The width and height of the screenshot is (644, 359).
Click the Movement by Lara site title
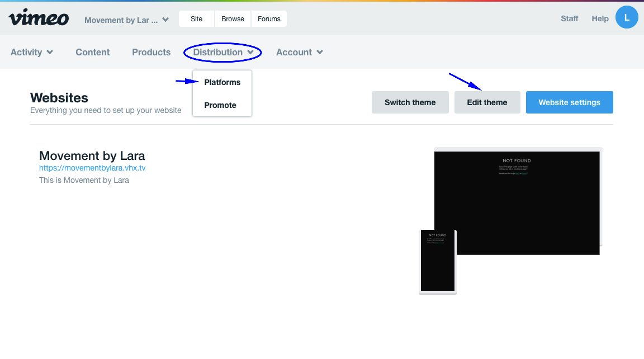(x=92, y=155)
